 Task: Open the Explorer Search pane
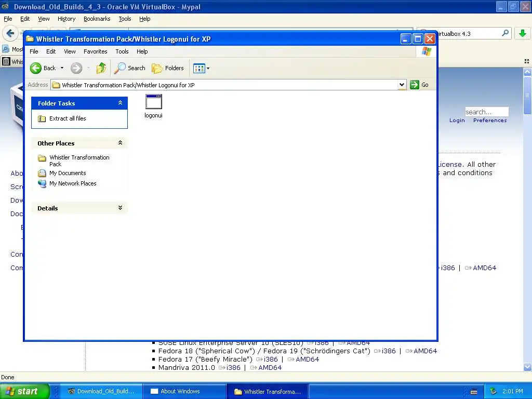[x=129, y=68]
